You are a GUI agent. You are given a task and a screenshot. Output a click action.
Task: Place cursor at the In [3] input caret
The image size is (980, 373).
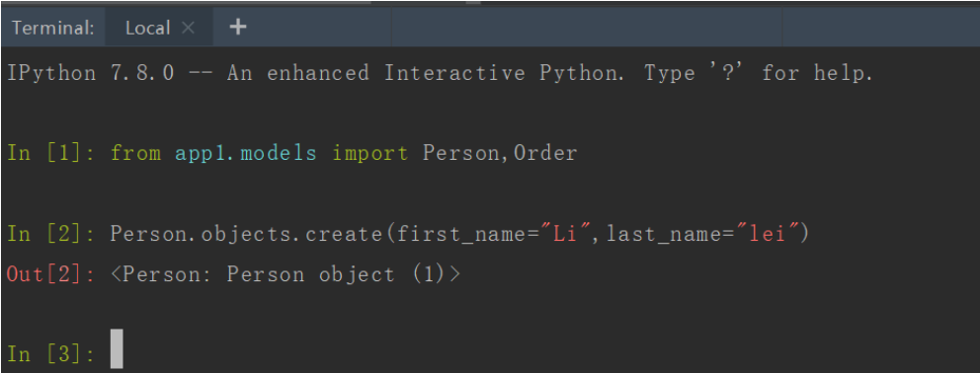tap(117, 348)
